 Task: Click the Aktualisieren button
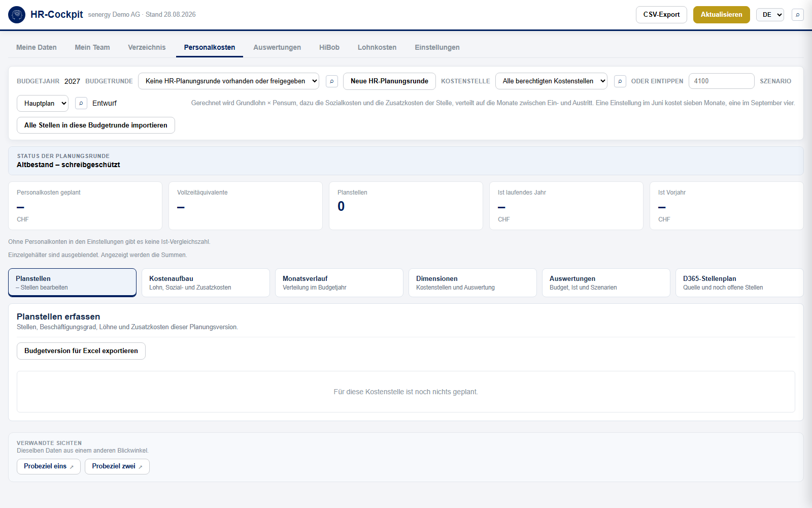(x=721, y=15)
